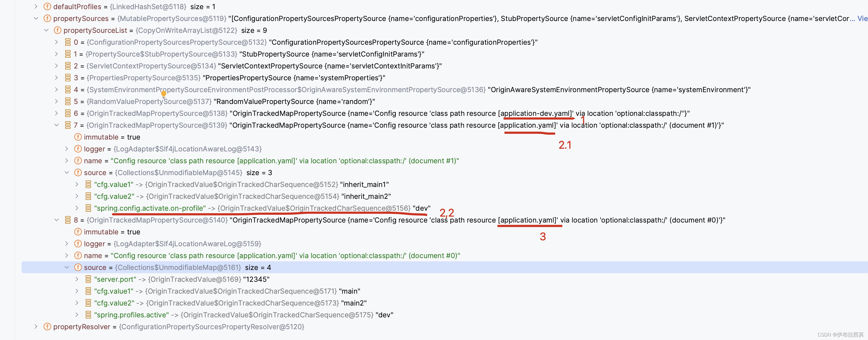868x340 pixels.
Task: Collapse the source map of size 4
Action: tap(67, 267)
